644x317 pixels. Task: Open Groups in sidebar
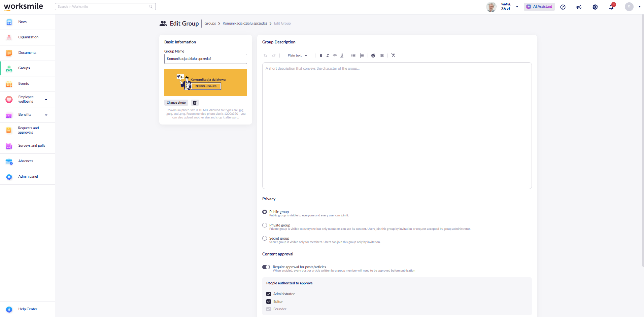pyautogui.click(x=27, y=68)
